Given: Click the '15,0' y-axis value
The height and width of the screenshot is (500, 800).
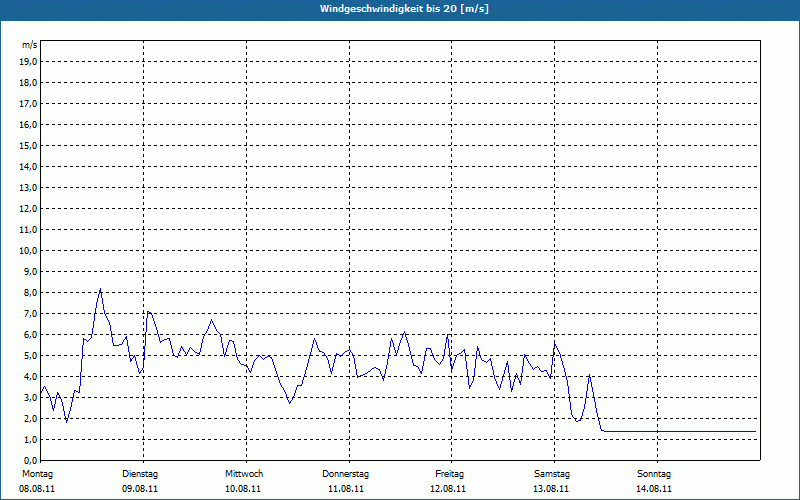Looking at the screenshot, I should (x=30, y=145).
